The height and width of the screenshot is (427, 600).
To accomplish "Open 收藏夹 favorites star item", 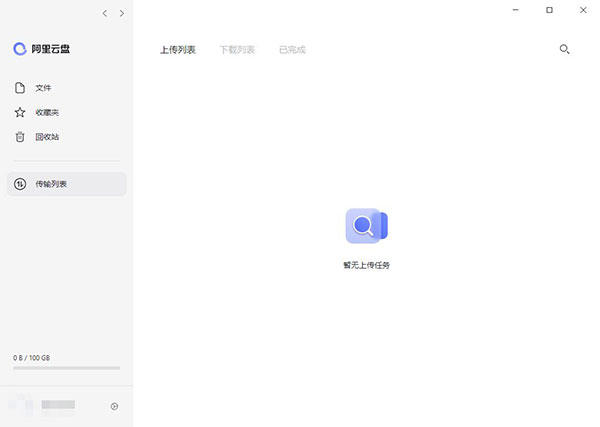I will [46, 112].
